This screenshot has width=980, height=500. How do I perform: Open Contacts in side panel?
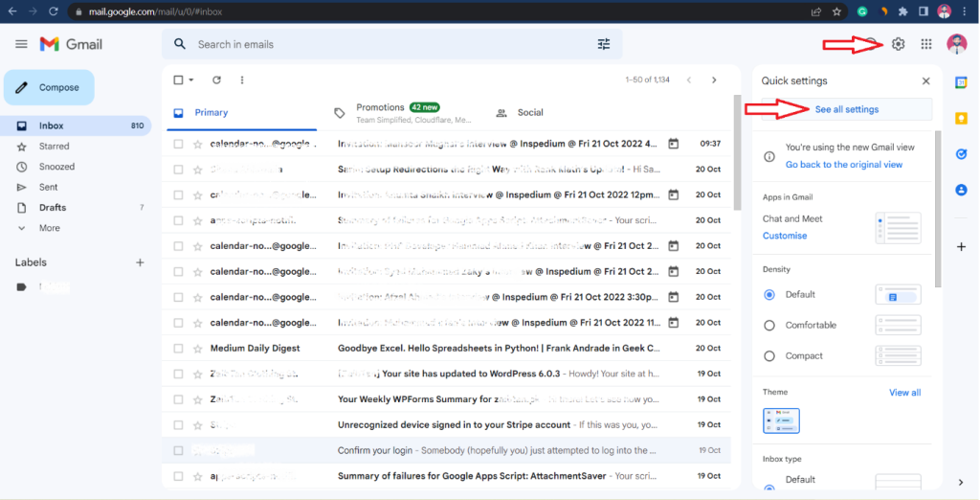point(961,190)
